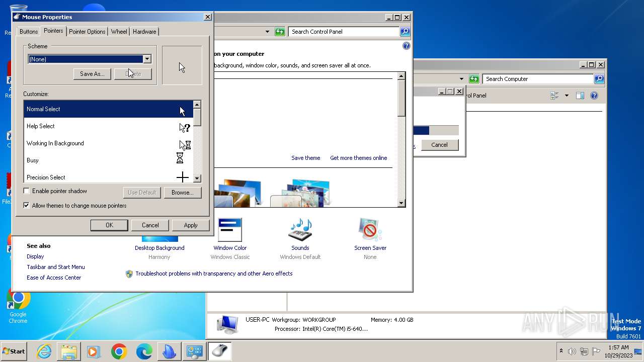Open Taskbar and Start Menu link
Image resolution: width=644 pixels, height=362 pixels.
pos(56,267)
